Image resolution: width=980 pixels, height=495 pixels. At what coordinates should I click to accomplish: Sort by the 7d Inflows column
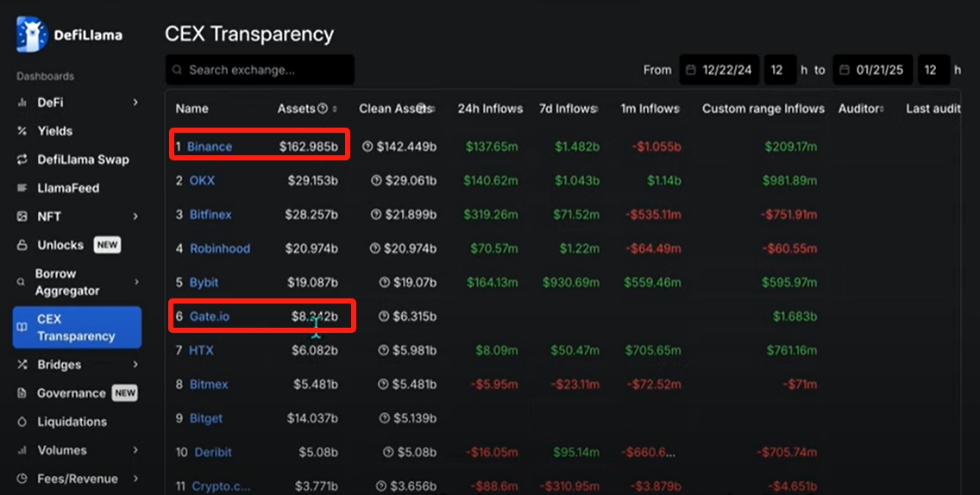click(x=569, y=109)
